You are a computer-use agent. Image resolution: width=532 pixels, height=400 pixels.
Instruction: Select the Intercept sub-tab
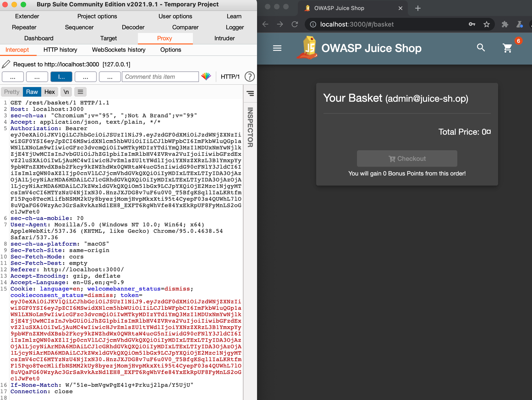[x=17, y=50]
